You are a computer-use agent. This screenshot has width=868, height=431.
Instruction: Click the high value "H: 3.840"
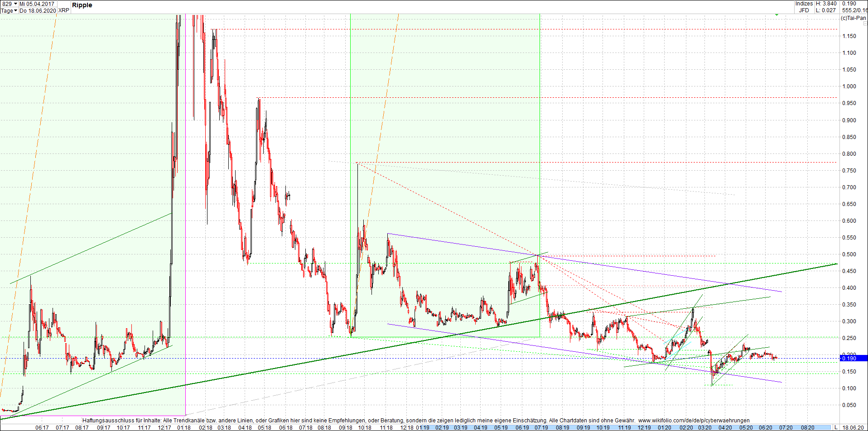pos(826,4)
